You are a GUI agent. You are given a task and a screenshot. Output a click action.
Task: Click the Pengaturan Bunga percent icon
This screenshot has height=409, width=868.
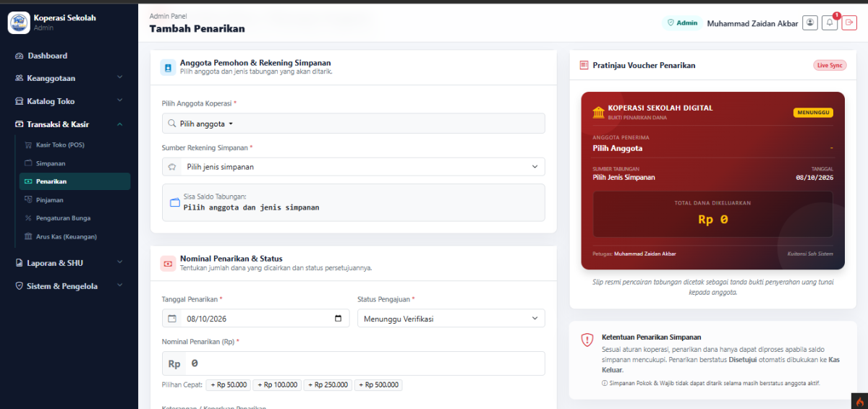pos(28,218)
